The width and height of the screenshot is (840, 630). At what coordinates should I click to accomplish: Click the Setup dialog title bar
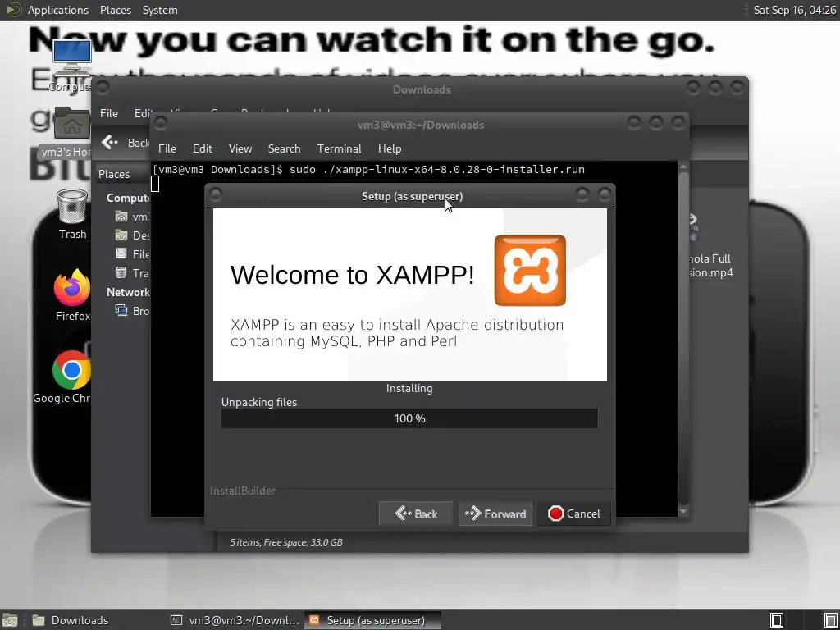tap(412, 196)
